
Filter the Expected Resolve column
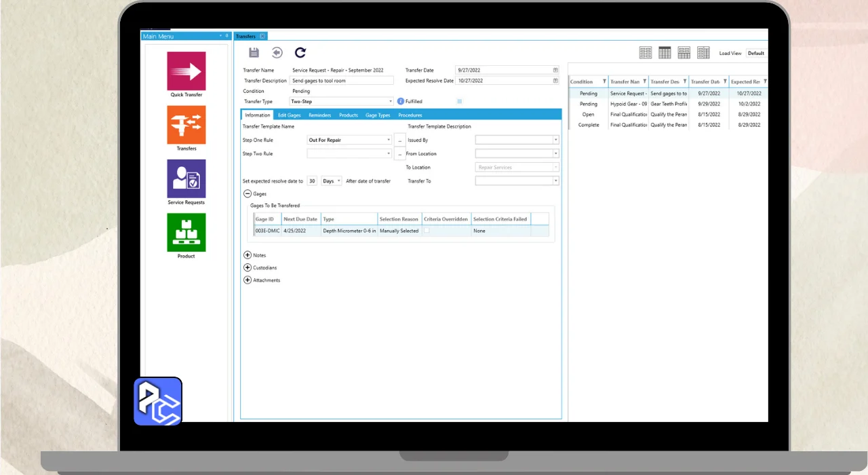point(765,81)
